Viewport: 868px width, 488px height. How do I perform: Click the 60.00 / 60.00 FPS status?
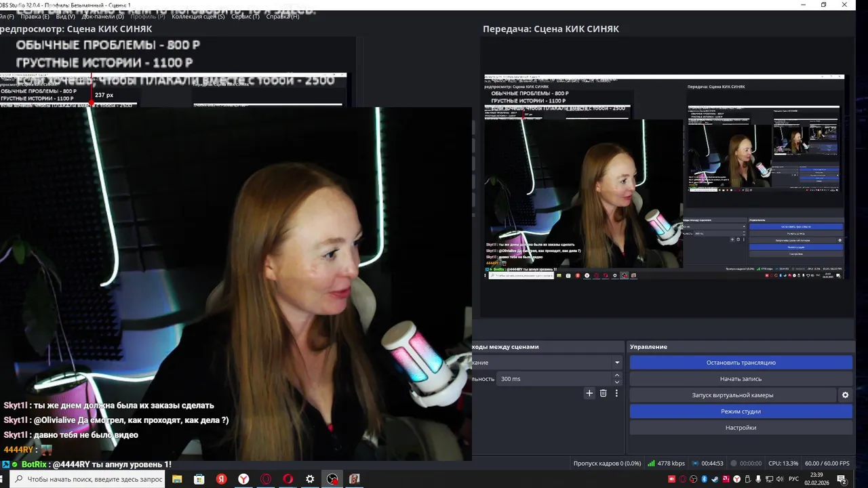[826, 464]
